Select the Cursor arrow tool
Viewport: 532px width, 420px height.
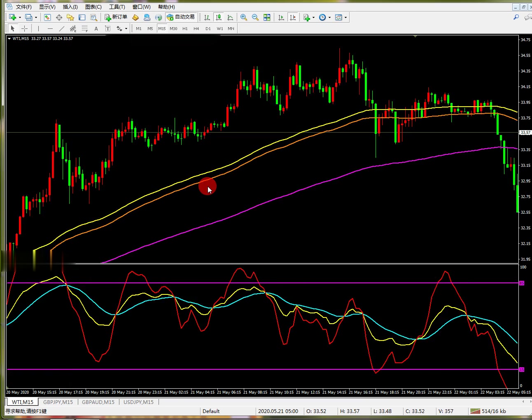[x=13, y=28]
